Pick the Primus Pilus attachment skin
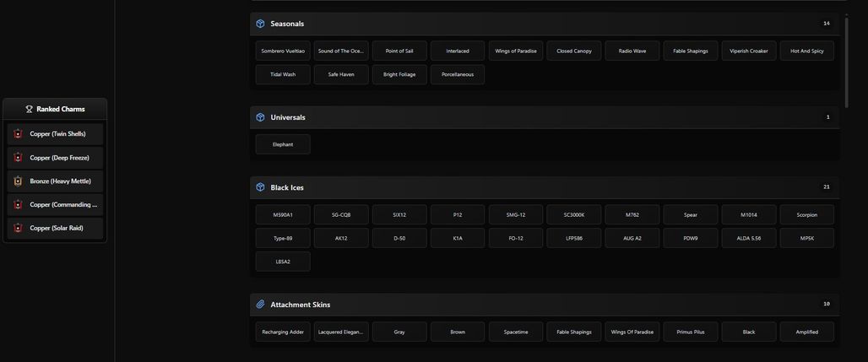 point(691,332)
